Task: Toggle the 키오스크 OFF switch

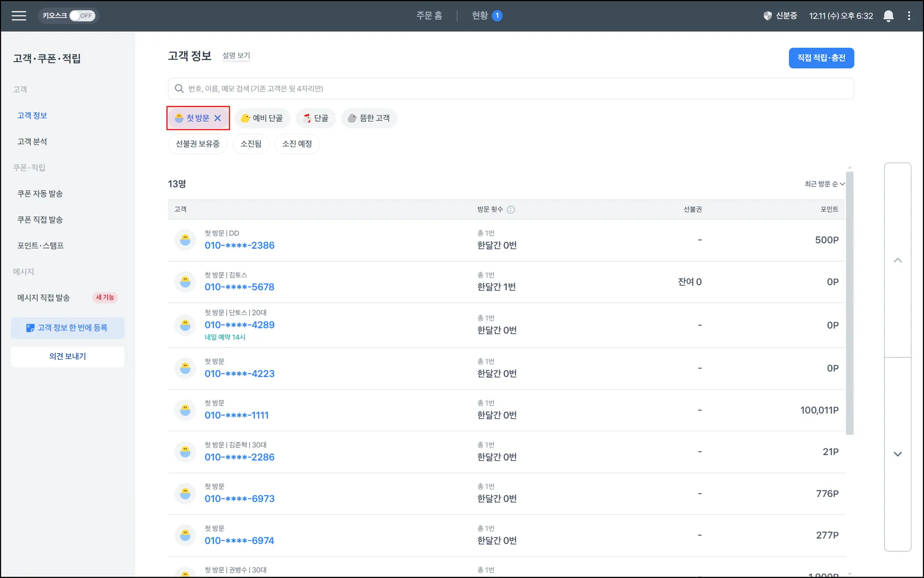Action: (x=82, y=16)
